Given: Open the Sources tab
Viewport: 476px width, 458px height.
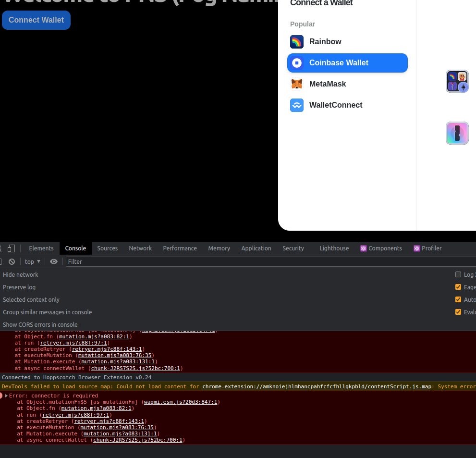Looking at the screenshot, I should (x=107, y=248).
